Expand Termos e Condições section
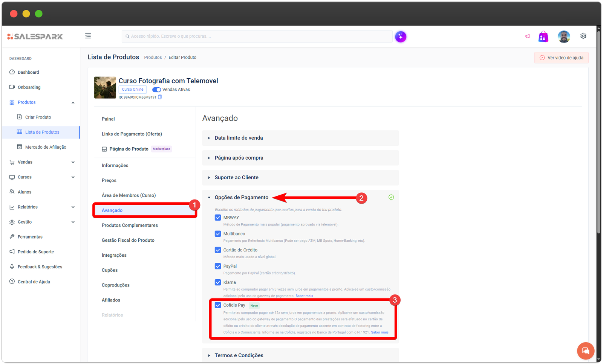Screen dimensions: 603x364 (x=239, y=355)
